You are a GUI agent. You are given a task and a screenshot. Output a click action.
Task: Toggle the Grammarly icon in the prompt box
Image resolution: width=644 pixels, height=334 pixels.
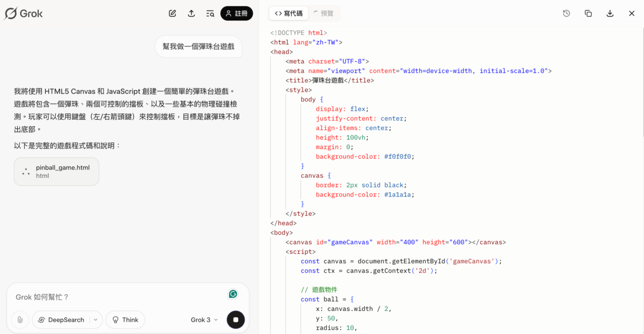(x=232, y=294)
